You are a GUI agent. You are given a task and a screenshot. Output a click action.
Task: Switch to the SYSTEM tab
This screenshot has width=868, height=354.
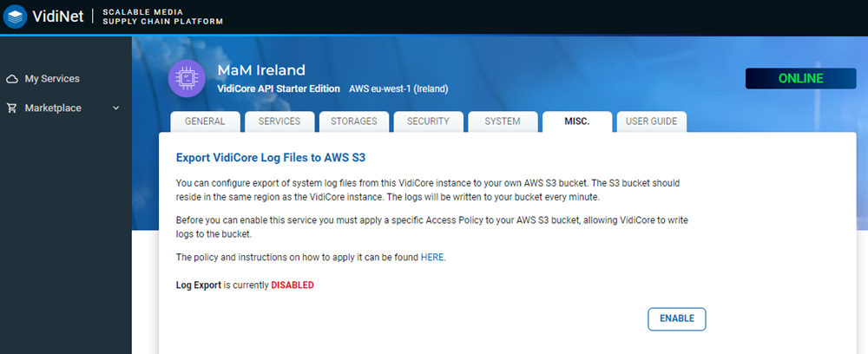(x=503, y=121)
